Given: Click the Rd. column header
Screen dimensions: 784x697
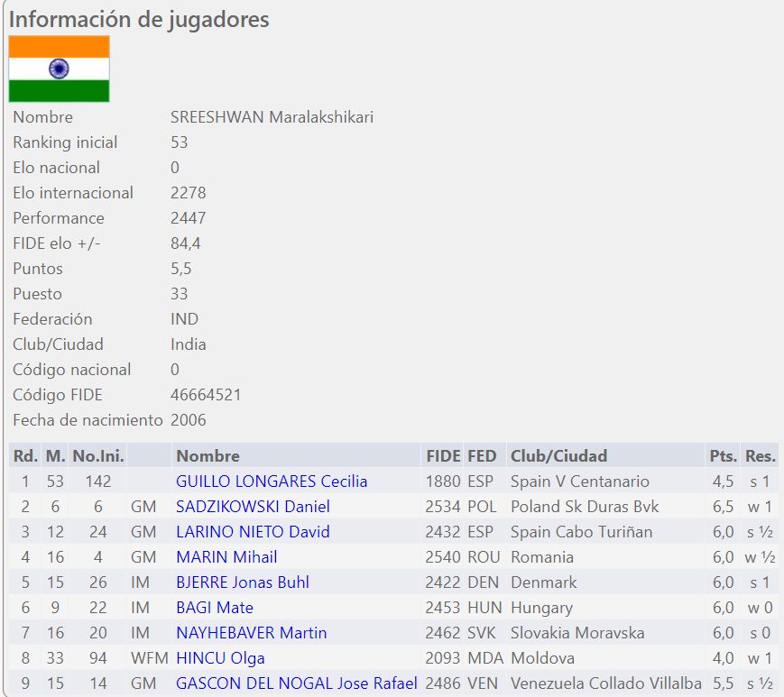Looking at the screenshot, I should point(25,456).
